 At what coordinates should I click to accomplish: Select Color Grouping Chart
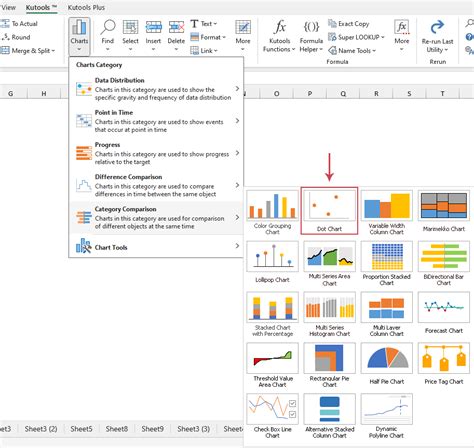[272, 212]
